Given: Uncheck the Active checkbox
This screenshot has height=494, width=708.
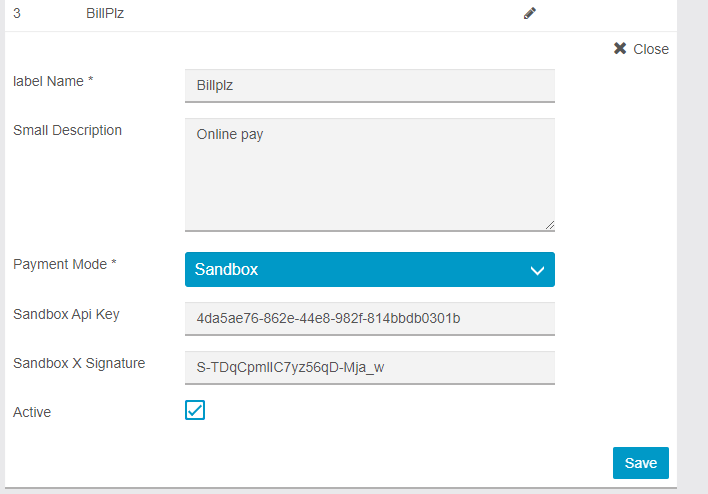Looking at the screenshot, I should pos(195,410).
